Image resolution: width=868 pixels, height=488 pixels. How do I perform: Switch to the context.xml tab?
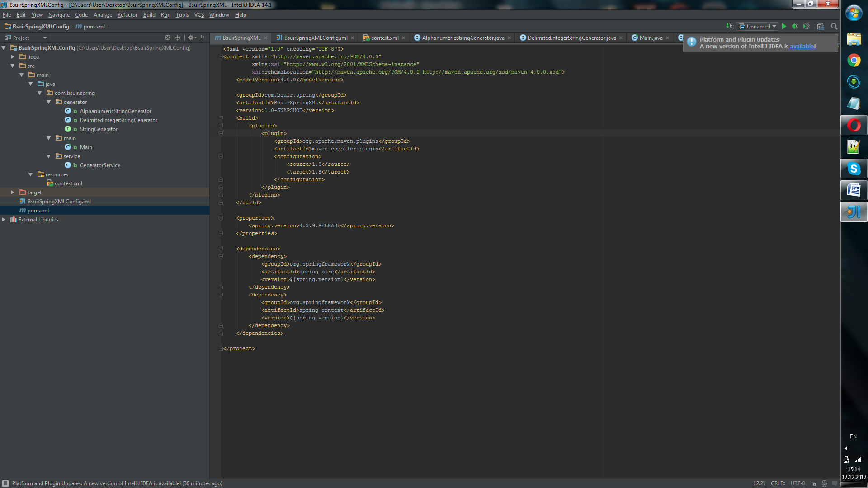coord(384,38)
